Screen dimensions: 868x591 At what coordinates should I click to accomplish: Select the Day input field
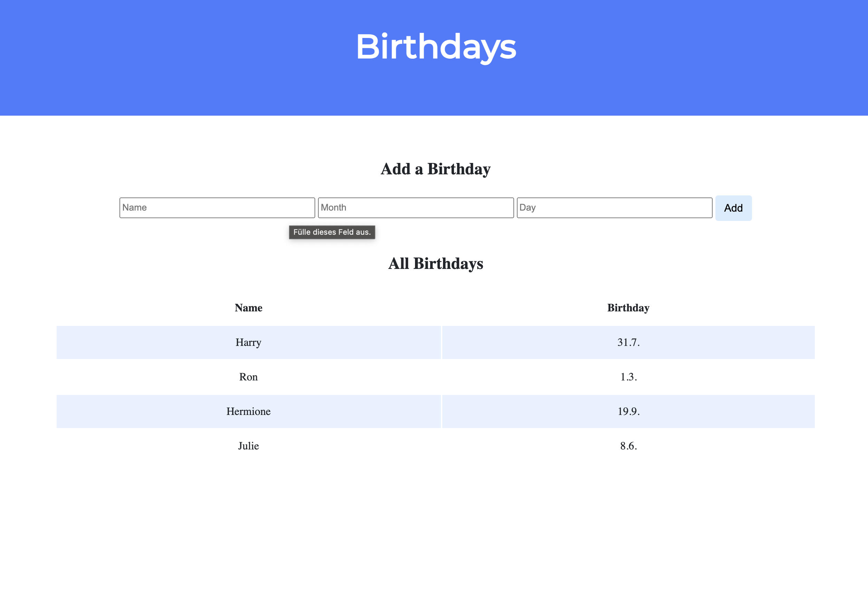pos(614,207)
